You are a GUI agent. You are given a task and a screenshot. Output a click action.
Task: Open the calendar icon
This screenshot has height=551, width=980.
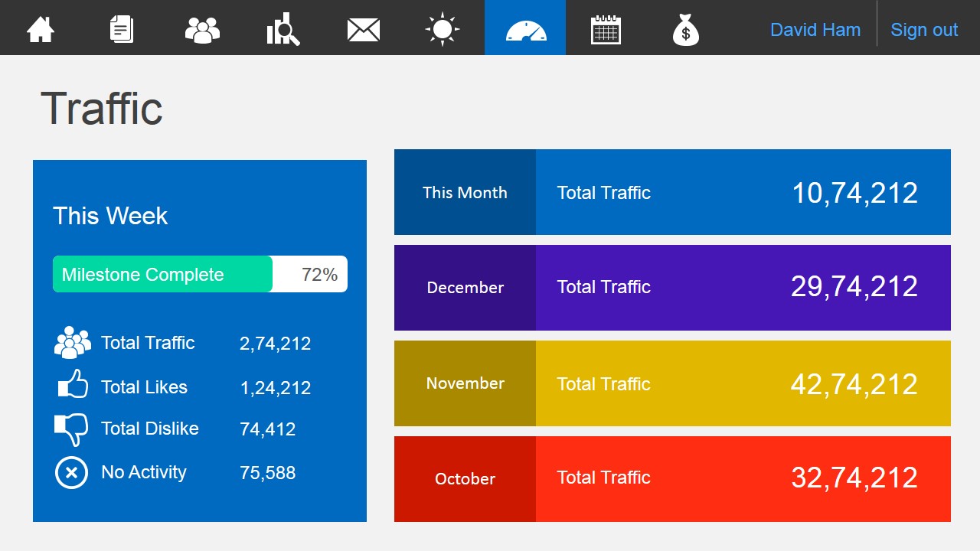[606, 30]
